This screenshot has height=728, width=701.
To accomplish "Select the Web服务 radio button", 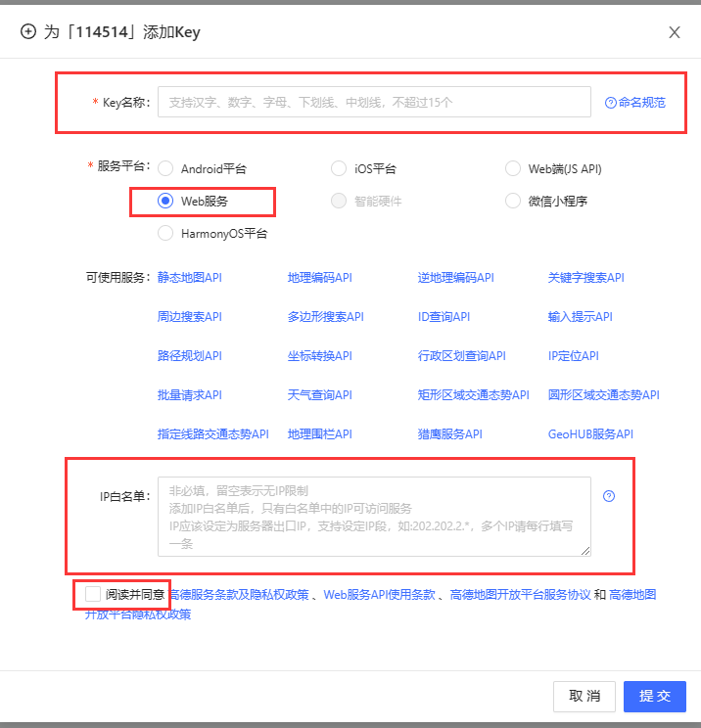I will click(165, 201).
